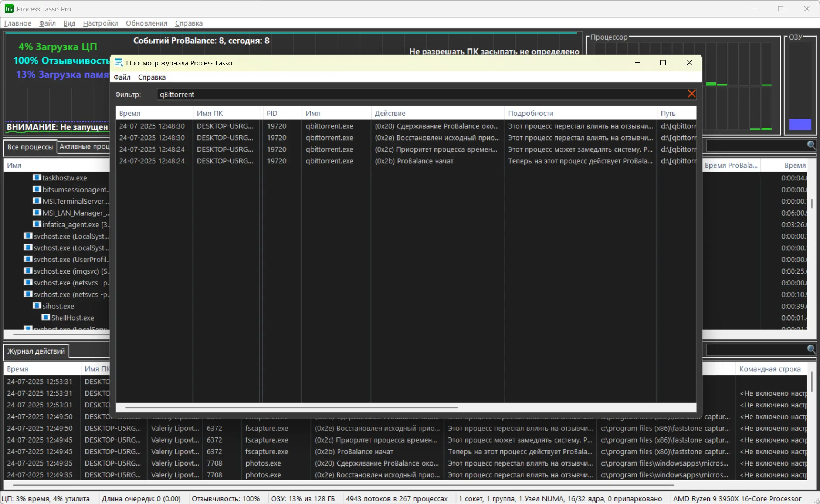Select the Журнал действий tab
This screenshot has height=504, width=820.
pos(36,351)
